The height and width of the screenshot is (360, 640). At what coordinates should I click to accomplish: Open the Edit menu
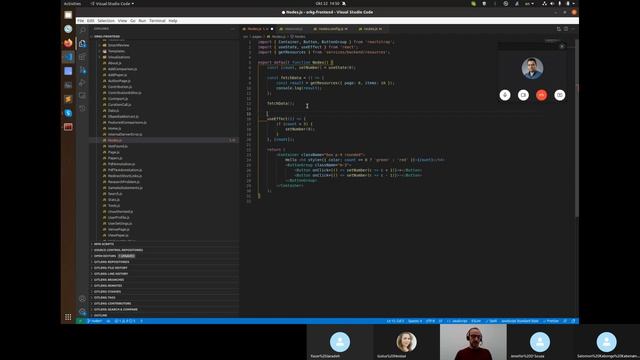(x=91, y=20)
